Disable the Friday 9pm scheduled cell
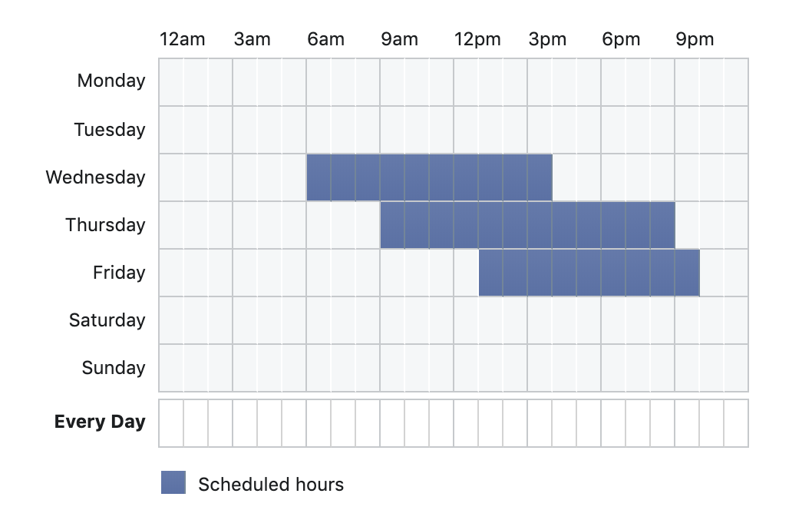Image resolution: width=812 pixels, height=510 pixels. pos(687,273)
